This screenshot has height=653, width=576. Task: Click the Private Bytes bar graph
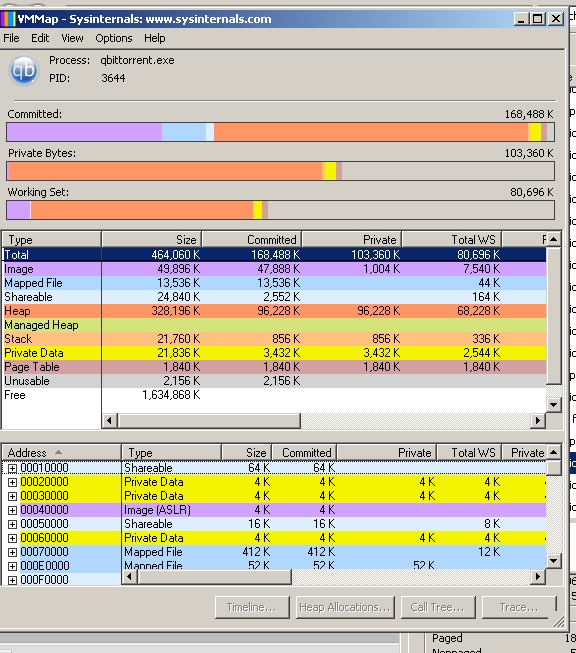click(280, 171)
